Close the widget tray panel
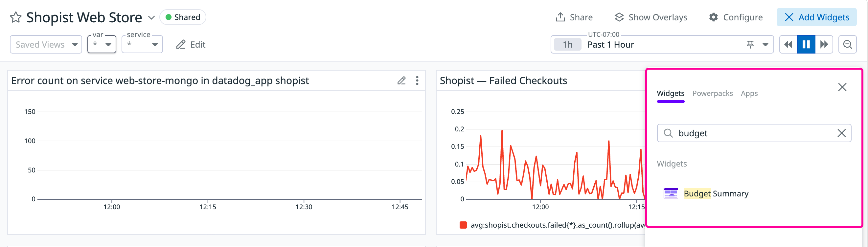The height and width of the screenshot is (247, 868). [842, 87]
